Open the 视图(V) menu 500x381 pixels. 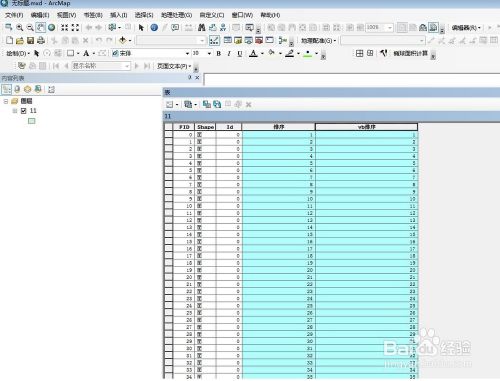point(66,15)
